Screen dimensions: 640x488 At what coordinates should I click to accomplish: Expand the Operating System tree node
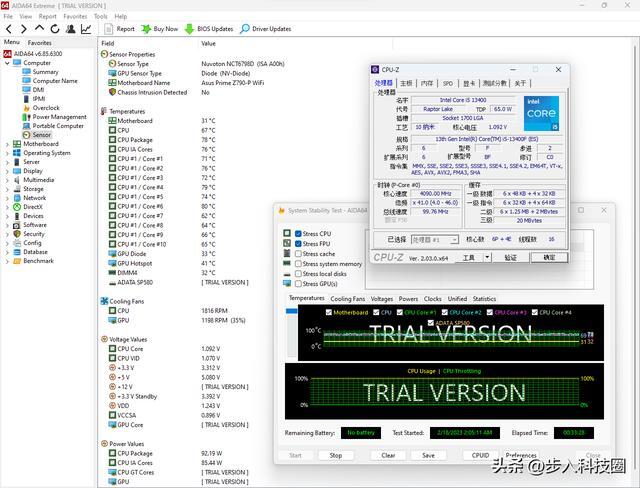tap(7, 153)
